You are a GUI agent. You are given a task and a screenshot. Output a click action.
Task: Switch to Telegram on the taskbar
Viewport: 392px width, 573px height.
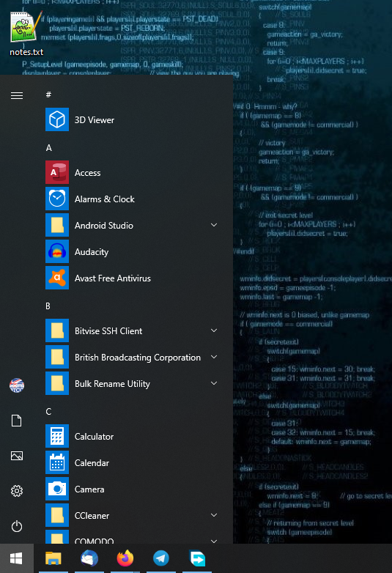pos(160,558)
